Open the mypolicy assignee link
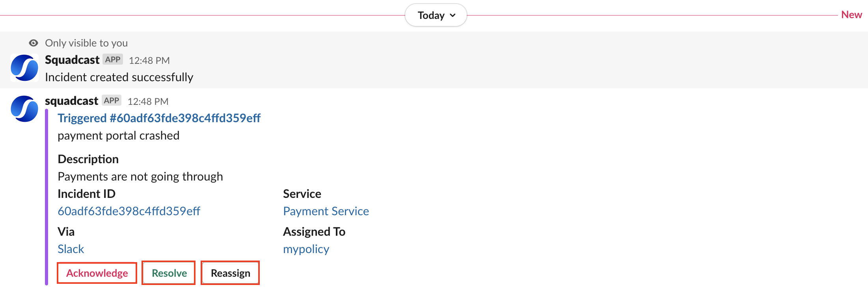Viewport: 868px width, 298px height. coord(306,249)
